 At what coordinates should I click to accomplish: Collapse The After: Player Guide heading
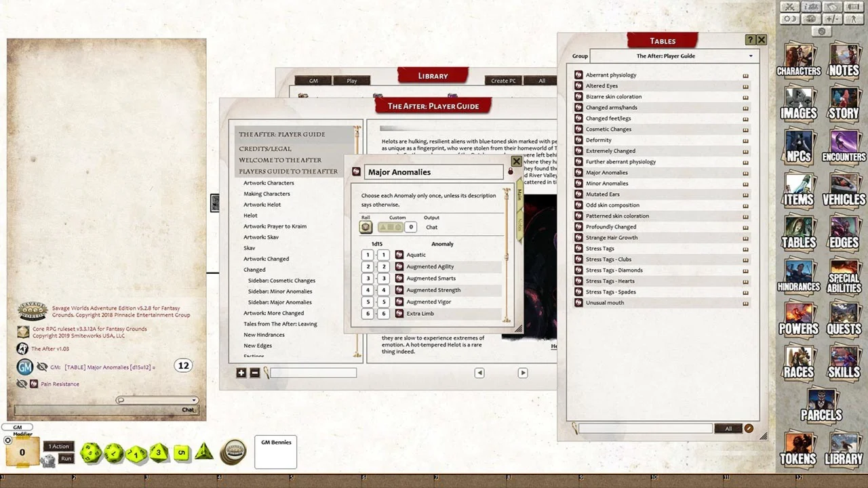282,134
